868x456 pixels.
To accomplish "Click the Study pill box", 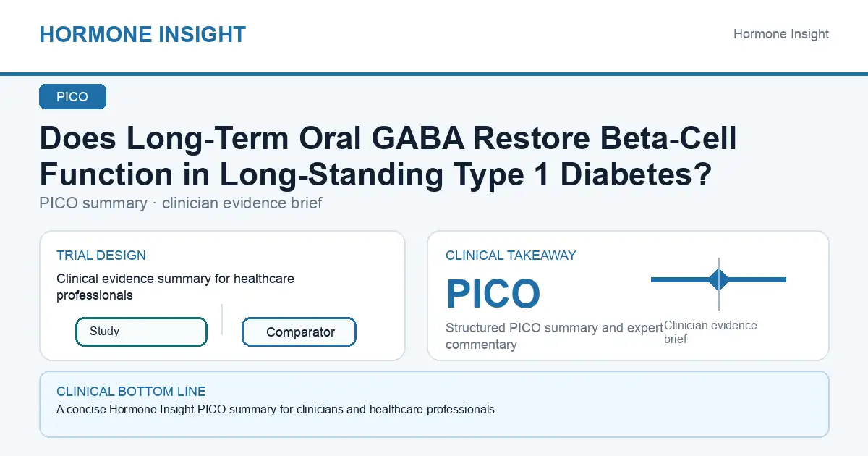I will tap(141, 332).
